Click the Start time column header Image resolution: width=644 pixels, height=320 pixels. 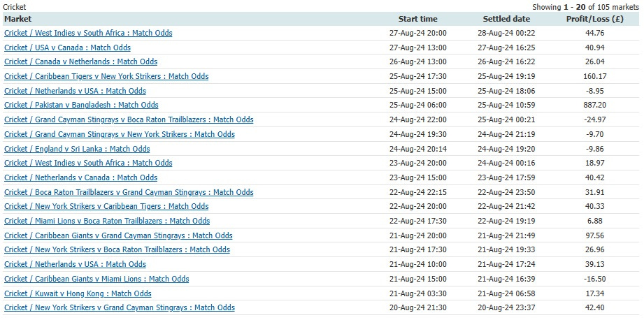417,19
